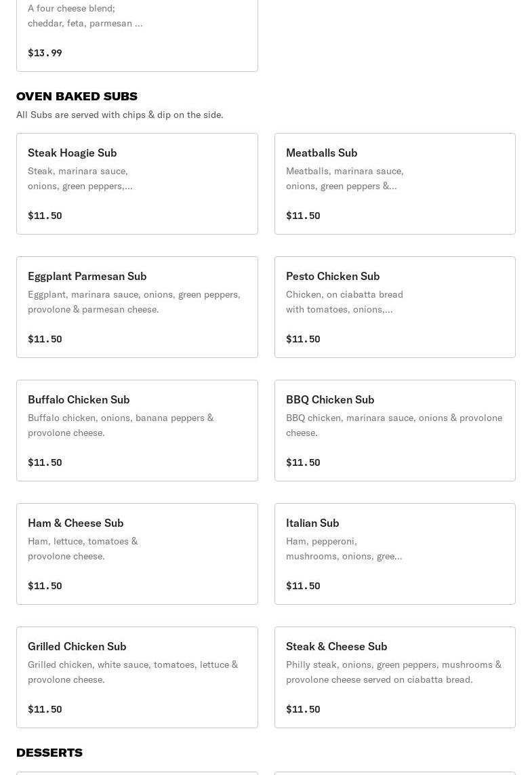The image size is (532, 775).
Task: Click the Pesto Chicken Sub description
Action: pyautogui.click(x=344, y=302)
